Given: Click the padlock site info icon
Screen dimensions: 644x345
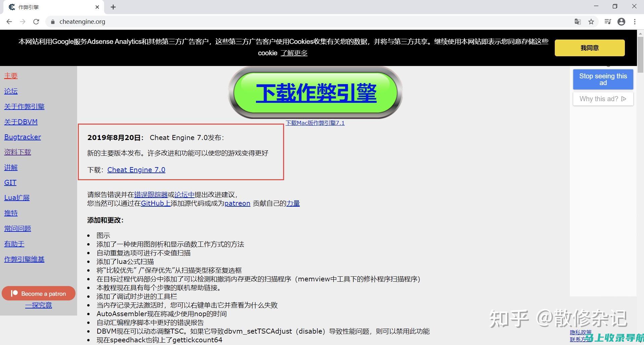Looking at the screenshot, I should click(x=53, y=22).
